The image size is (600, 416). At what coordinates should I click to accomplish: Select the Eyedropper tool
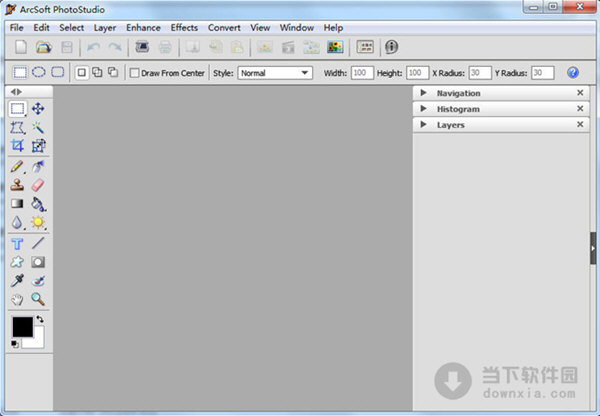pos(17,281)
